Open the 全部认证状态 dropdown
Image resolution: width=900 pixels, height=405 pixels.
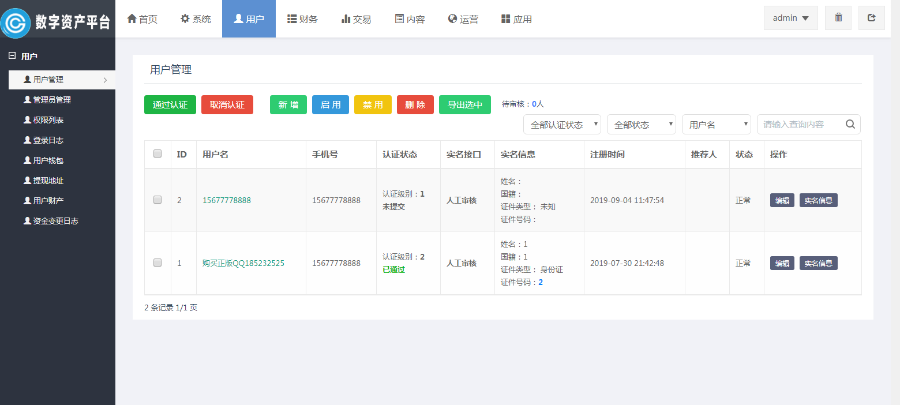[x=562, y=125]
